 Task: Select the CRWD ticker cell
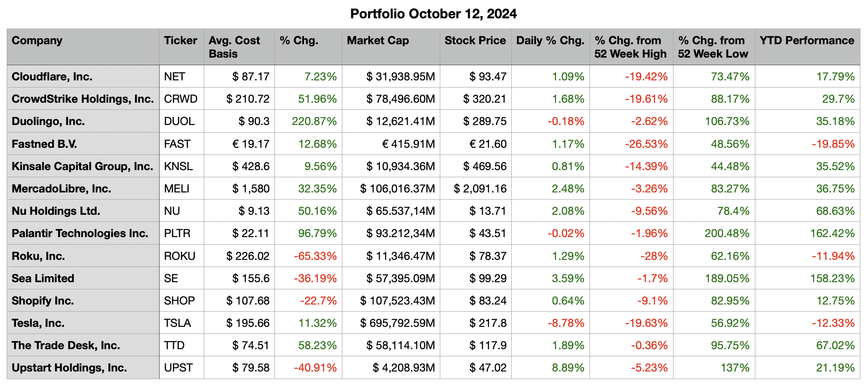click(181, 99)
